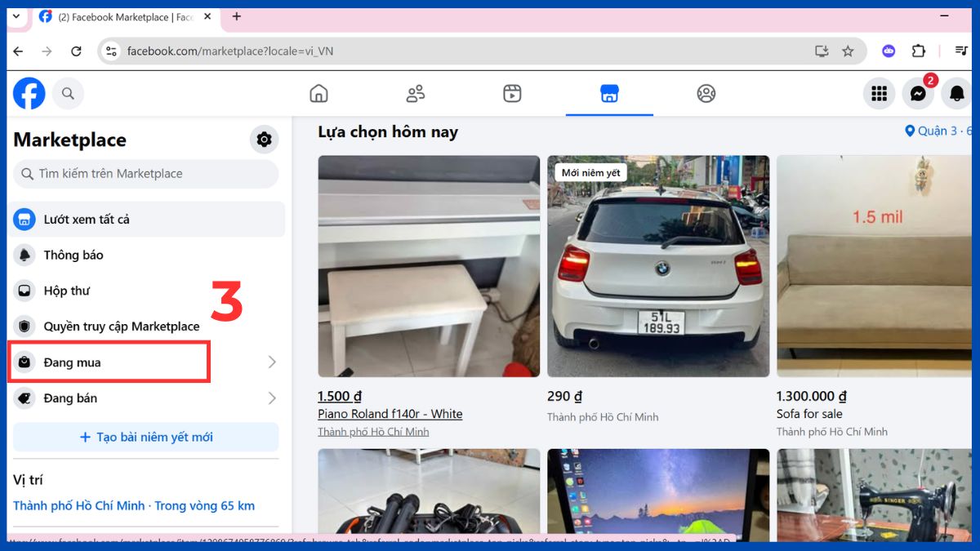Open Marketplace settings gear

coord(264,140)
